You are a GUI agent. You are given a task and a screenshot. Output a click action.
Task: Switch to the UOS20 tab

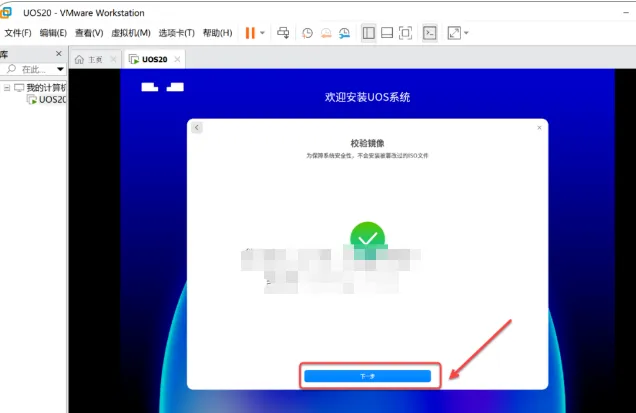pyautogui.click(x=154, y=60)
